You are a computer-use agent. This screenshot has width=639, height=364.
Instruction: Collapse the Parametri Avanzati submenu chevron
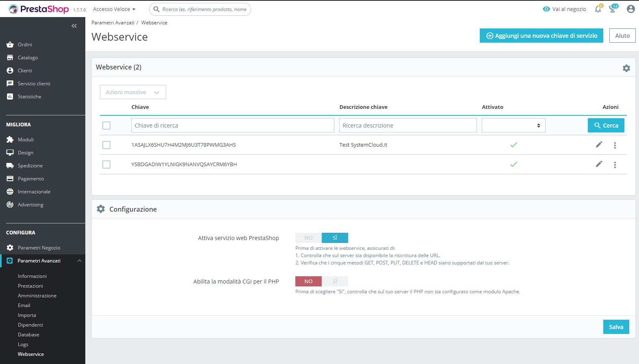79,261
